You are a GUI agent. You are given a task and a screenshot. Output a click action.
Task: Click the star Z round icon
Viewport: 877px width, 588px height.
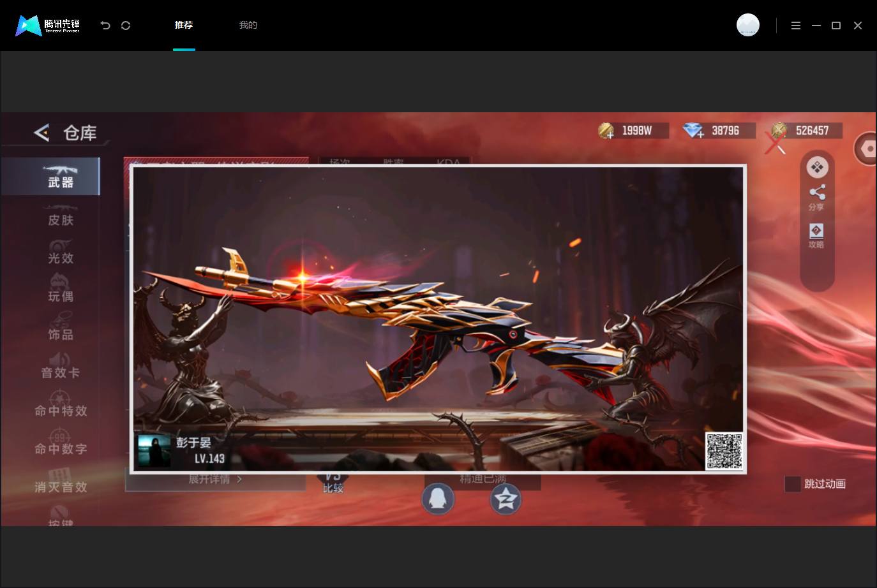(x=506, y=499)
